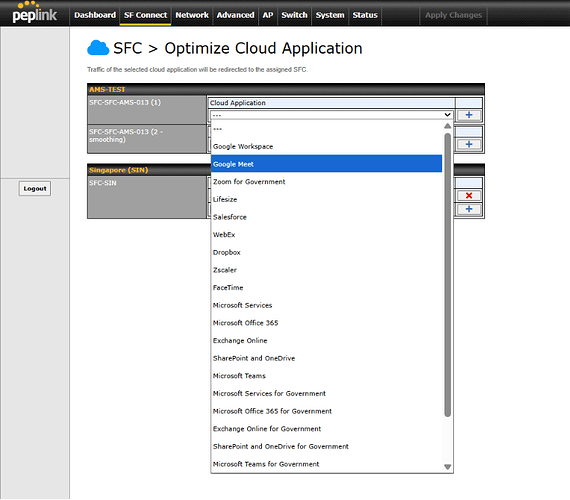Select Microsoft Teams for Government

click(x=326, y=464)
